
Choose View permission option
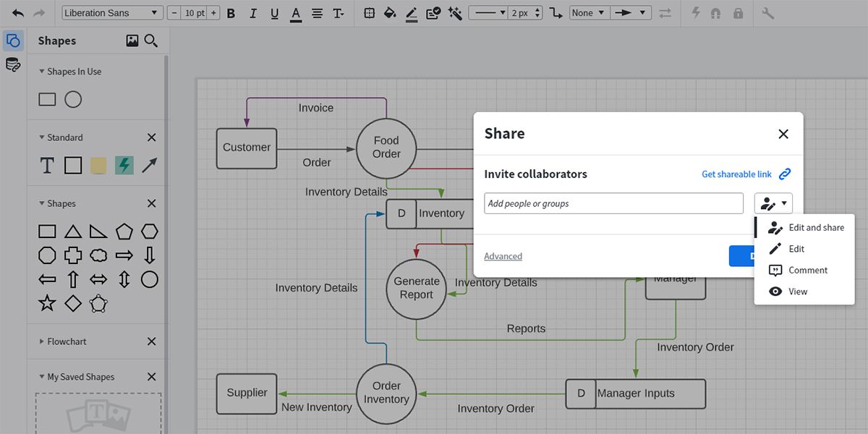pyautogui.click(x=797, y=292)
